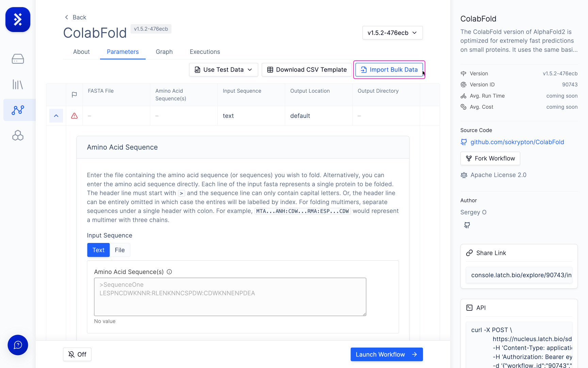Click the GitHub icon beside source link
The height and width of the screenshot is (368, 588).
[463, 142]
